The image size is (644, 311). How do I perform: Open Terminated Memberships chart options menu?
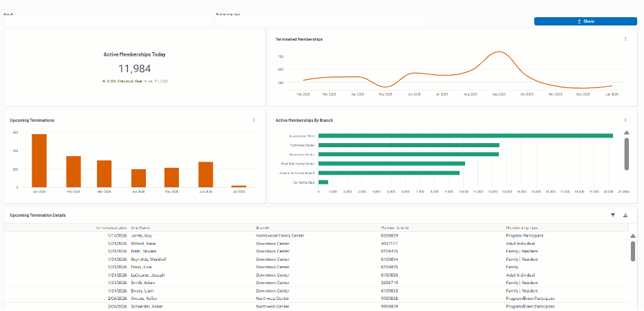coord(625,39)
